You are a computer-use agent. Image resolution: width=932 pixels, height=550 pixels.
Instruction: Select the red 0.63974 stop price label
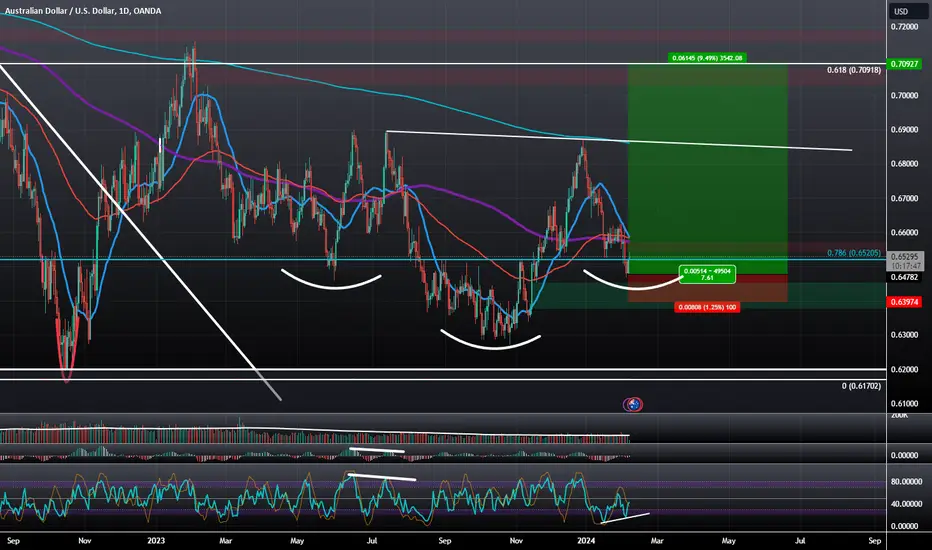tap(904, 302)
